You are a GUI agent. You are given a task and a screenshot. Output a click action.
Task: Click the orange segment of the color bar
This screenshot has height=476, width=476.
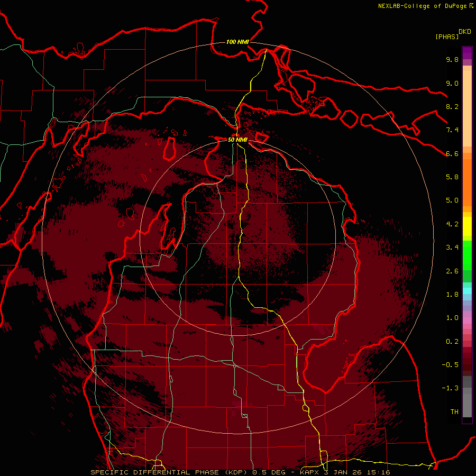point(467,182)
